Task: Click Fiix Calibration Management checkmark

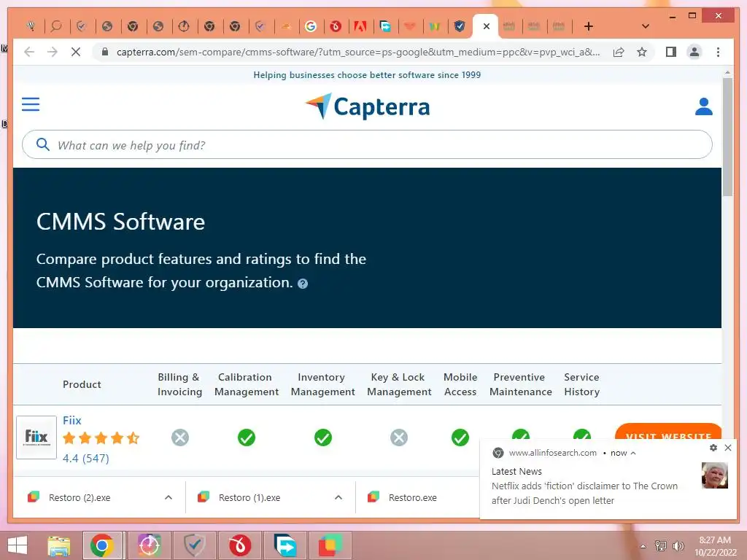Action: tap(247, 437)
